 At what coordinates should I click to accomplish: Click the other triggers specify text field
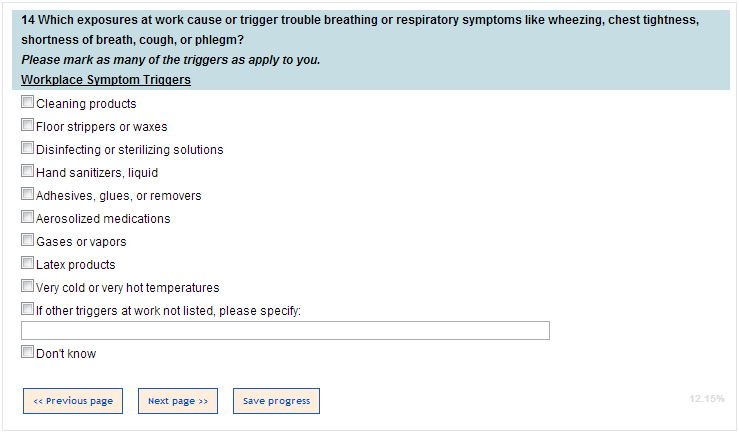285,331
